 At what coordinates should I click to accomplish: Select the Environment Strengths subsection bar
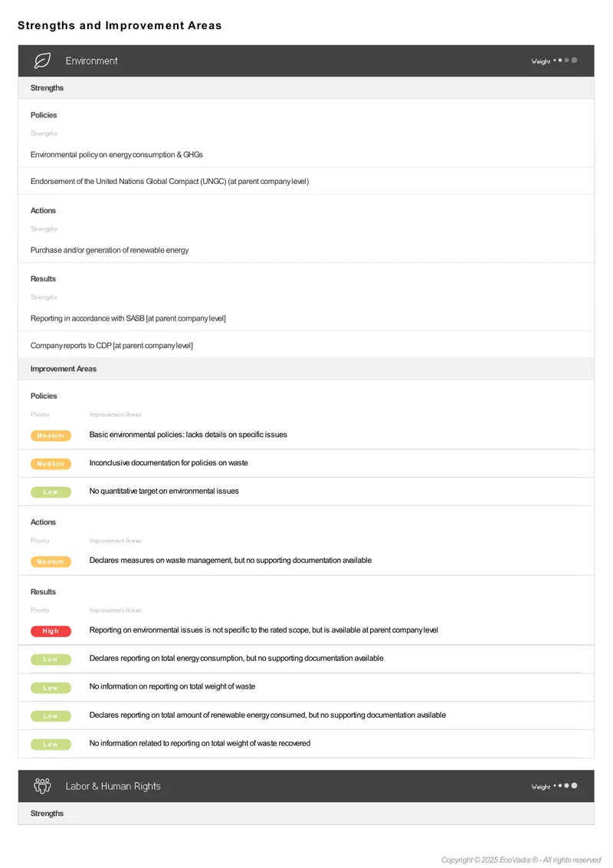pos(306,87)
